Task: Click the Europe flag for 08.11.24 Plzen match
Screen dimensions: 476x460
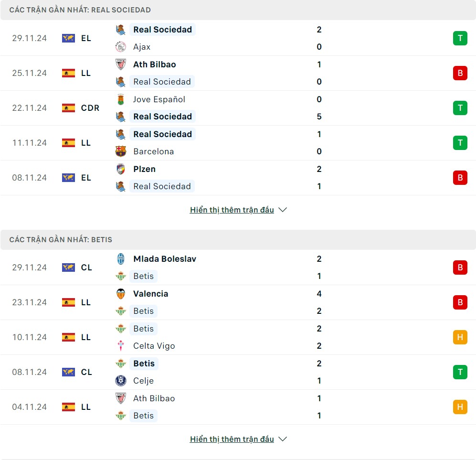Action: click(x=68, y=178)
